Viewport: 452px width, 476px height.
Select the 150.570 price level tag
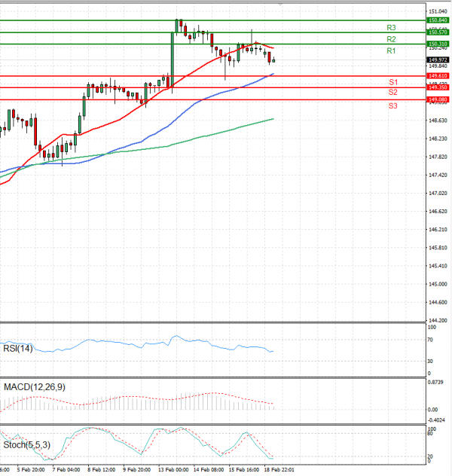coord(438,32)
